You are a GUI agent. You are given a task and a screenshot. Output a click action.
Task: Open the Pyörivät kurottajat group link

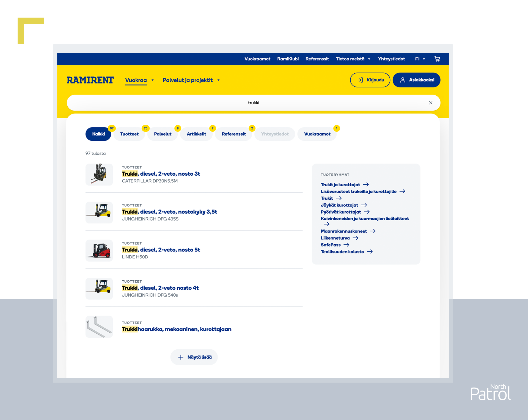[341, 212]
